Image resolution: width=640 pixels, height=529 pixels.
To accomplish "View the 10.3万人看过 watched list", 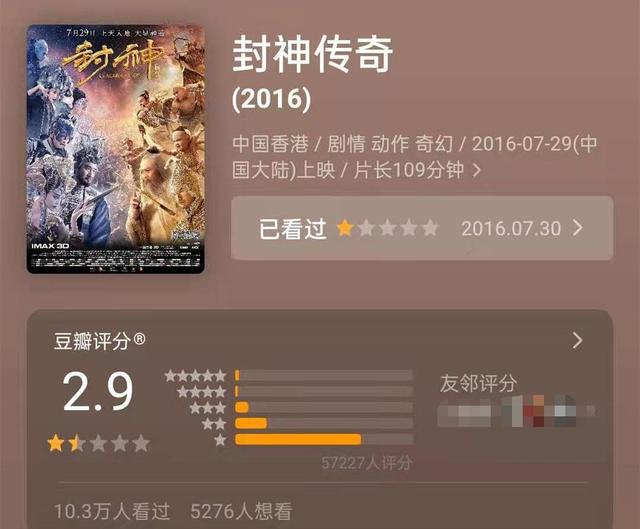I will click(112, 511).
